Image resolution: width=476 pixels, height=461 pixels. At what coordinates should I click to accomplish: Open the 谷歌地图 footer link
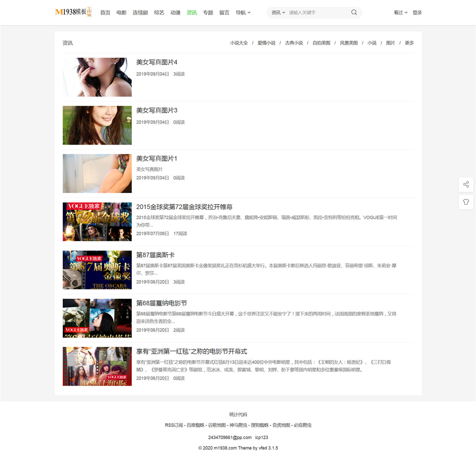(217, 425)
